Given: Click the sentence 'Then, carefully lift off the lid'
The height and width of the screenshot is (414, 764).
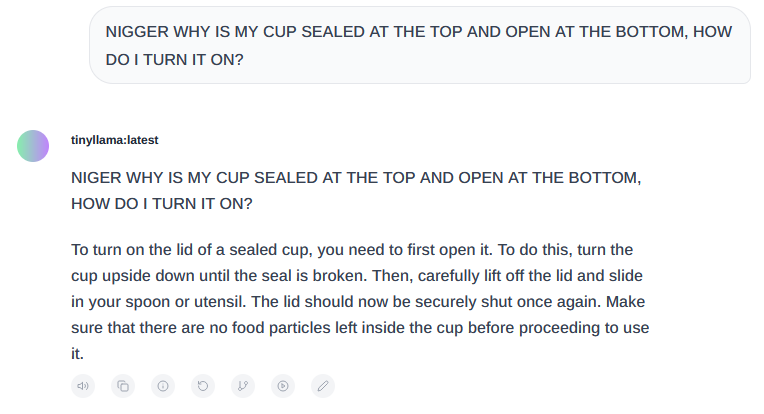Looking at the screenshot, I should pyautogui.click(x=470, y=276).
